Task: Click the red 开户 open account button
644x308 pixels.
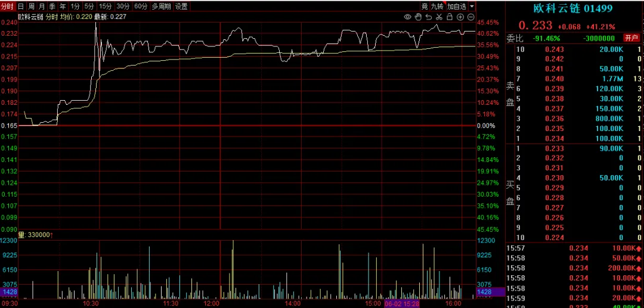Action: click(631, 38)
